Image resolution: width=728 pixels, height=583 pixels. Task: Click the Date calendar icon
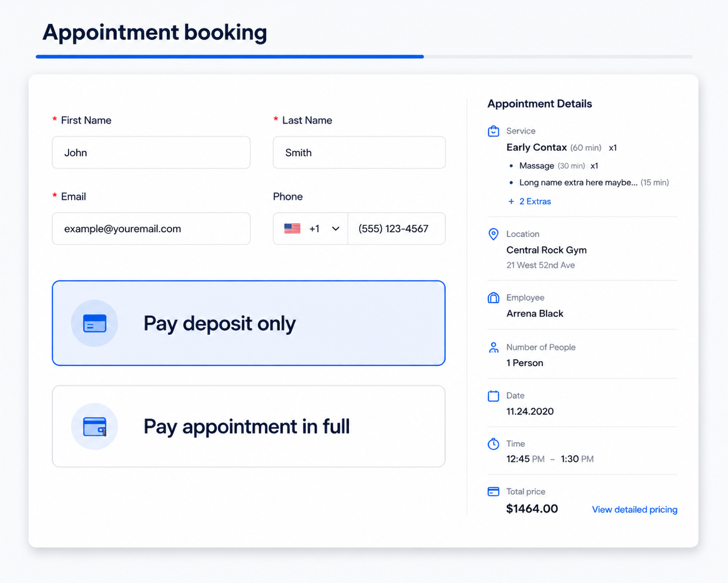[x=493, y=396]
